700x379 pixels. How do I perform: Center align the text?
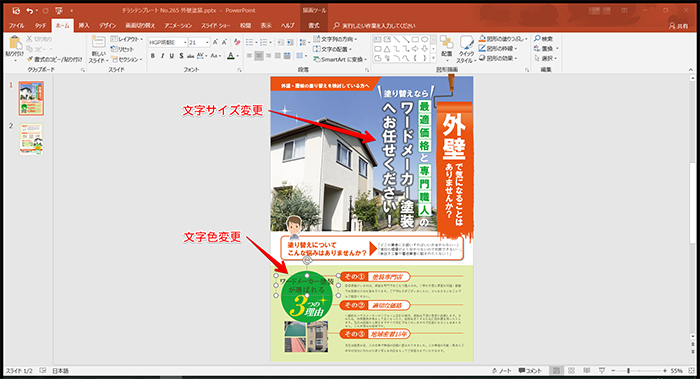(258, 56)
